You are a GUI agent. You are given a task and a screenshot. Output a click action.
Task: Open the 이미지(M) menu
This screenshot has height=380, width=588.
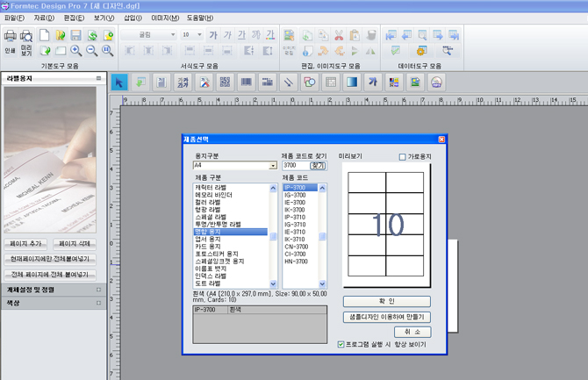coord(165,18)
